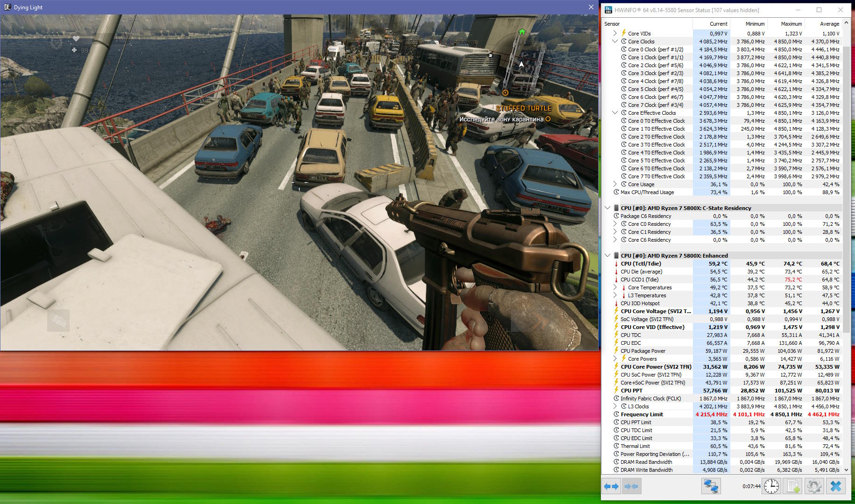Click the chip icon of the Ryzen Enhanced group
The width and height of the screenshot is (855, 504).
coord(616,256)
